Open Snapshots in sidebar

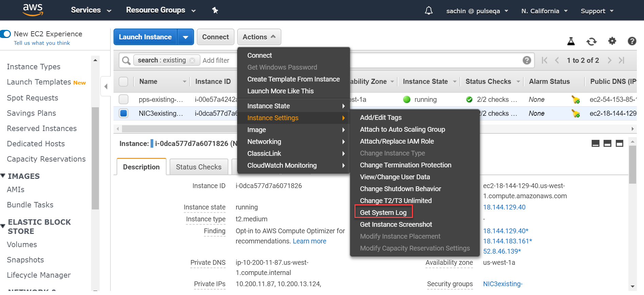[25, 260]
